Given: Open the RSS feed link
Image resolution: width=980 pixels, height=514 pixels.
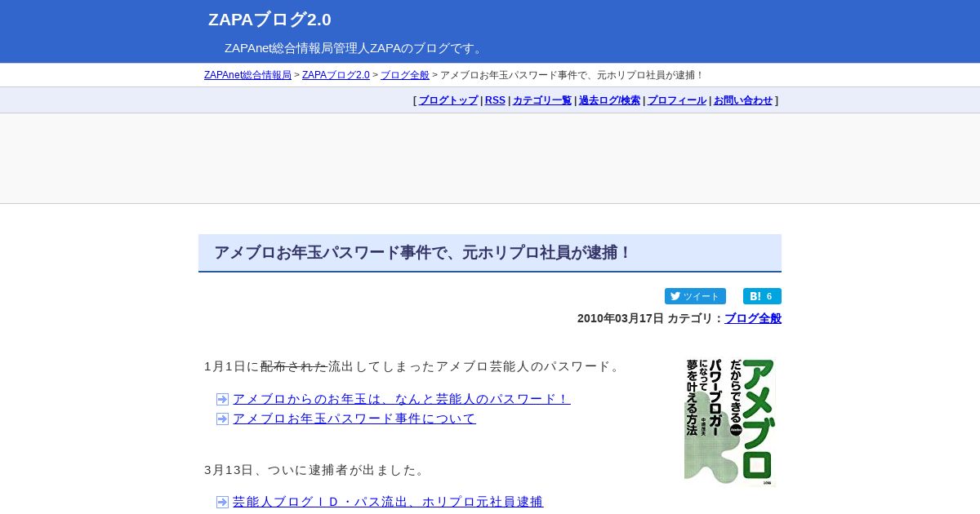Looking at the screenshot, I should (495, 100).
